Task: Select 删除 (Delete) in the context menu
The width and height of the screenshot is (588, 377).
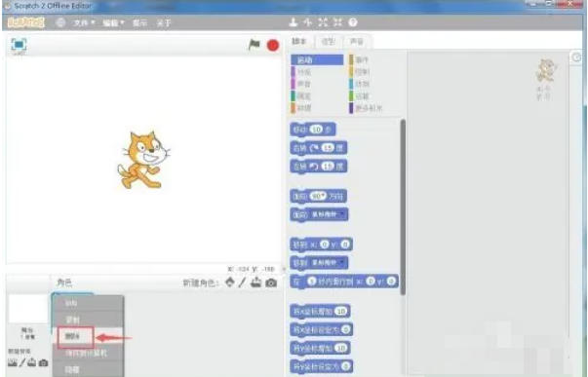Action: point(88,337)
